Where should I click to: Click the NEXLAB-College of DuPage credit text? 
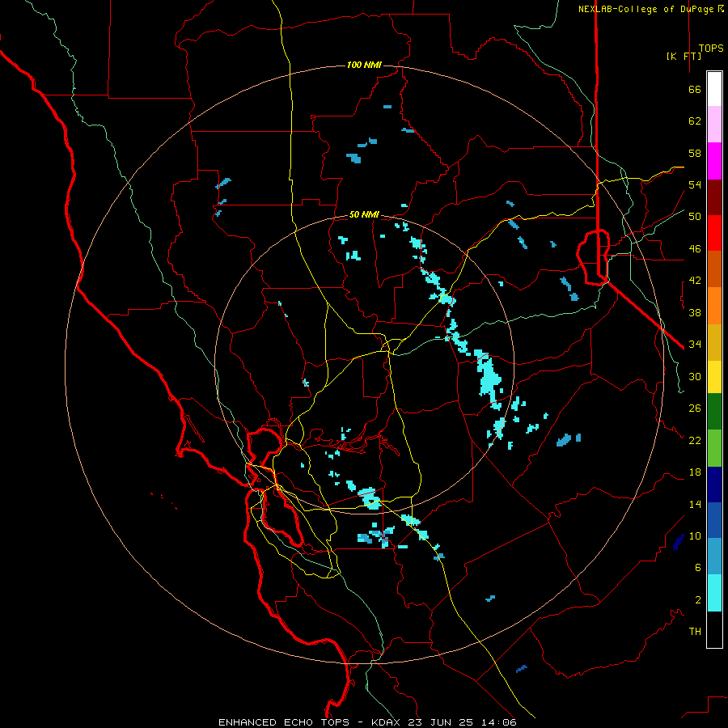coord(645,9)
